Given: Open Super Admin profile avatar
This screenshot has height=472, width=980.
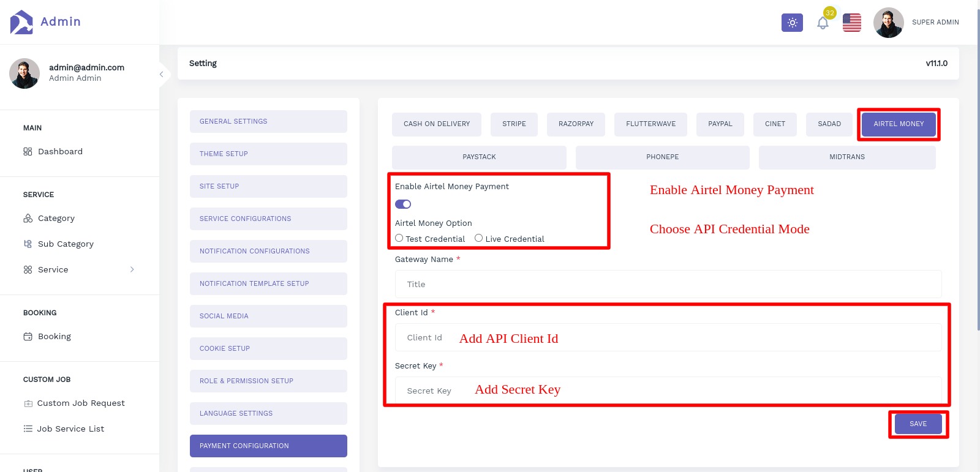Looking at the screenshot, I should 888,23.
